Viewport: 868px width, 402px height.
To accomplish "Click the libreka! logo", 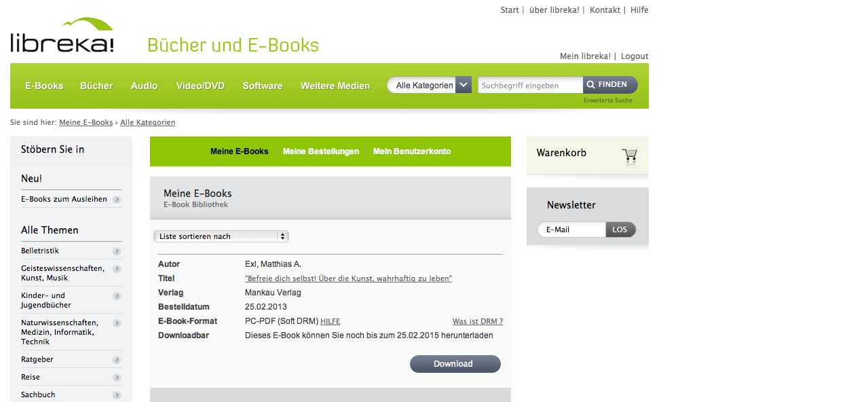I will (x=62, y=36).
